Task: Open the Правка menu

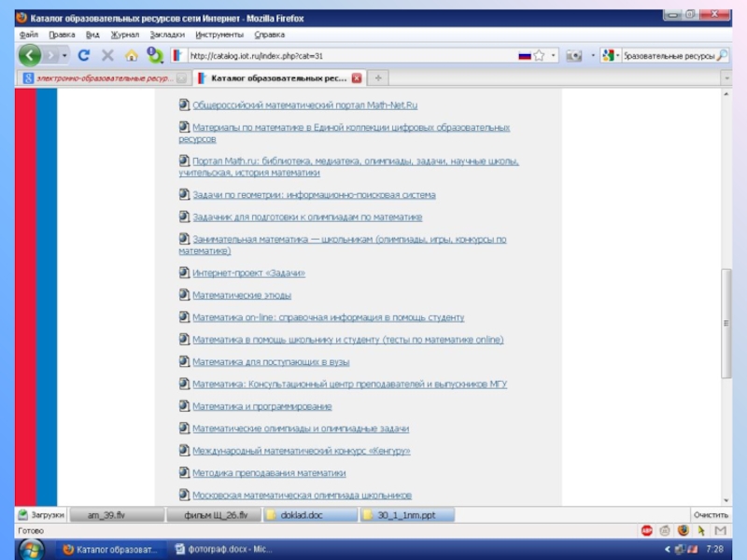Action: tap(62, 35)
